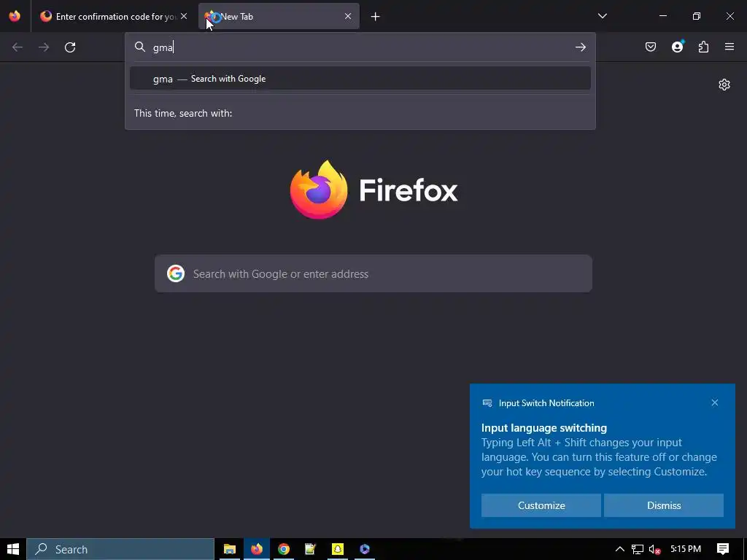Click the muted volume tray icon
Screen dimensions: 747x560
[654, 550]
